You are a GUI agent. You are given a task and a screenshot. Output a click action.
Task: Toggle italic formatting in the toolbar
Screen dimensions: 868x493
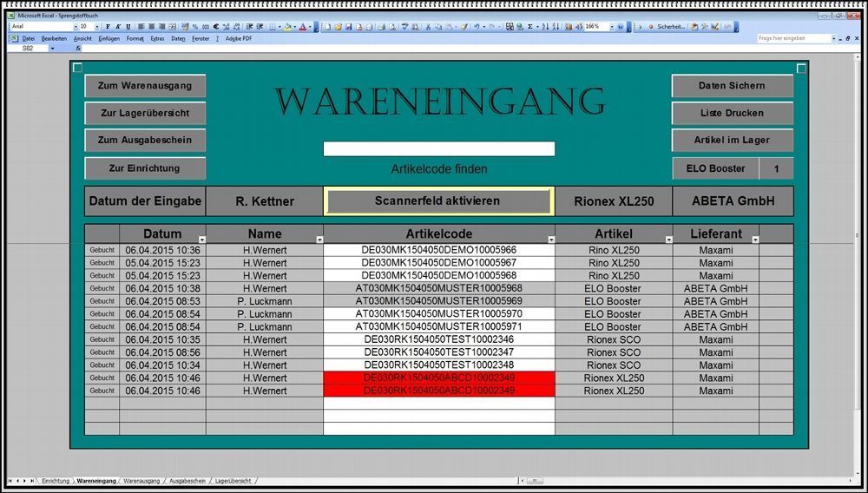point(117,27)
